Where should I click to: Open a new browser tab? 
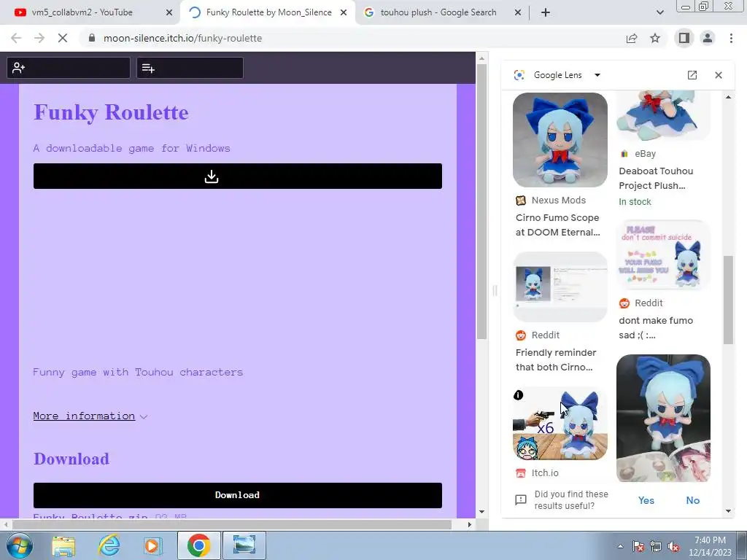pyautogui.click(x=546, y=13)
